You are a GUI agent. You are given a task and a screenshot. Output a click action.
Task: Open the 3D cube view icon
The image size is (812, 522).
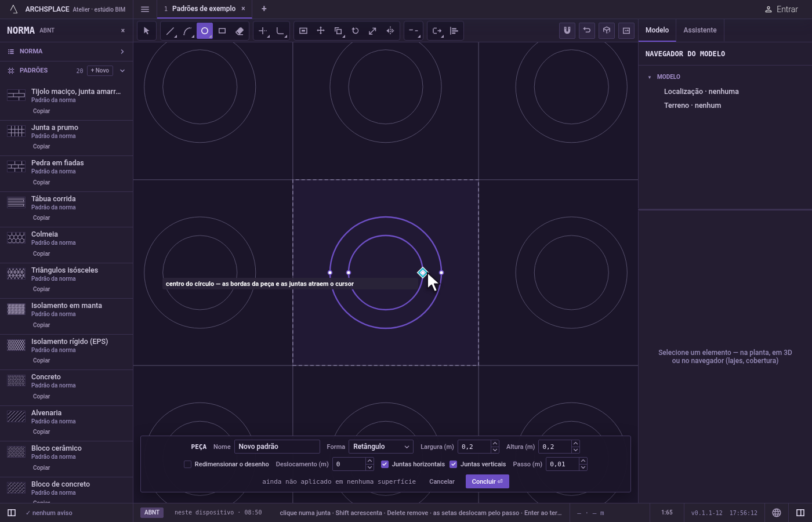tap(607, 30)
